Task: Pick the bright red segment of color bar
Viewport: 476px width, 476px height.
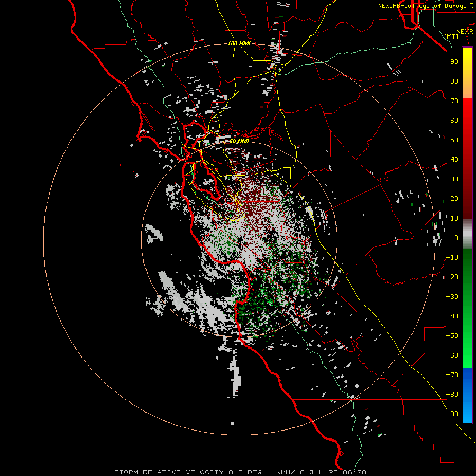Action: point(467,109)
